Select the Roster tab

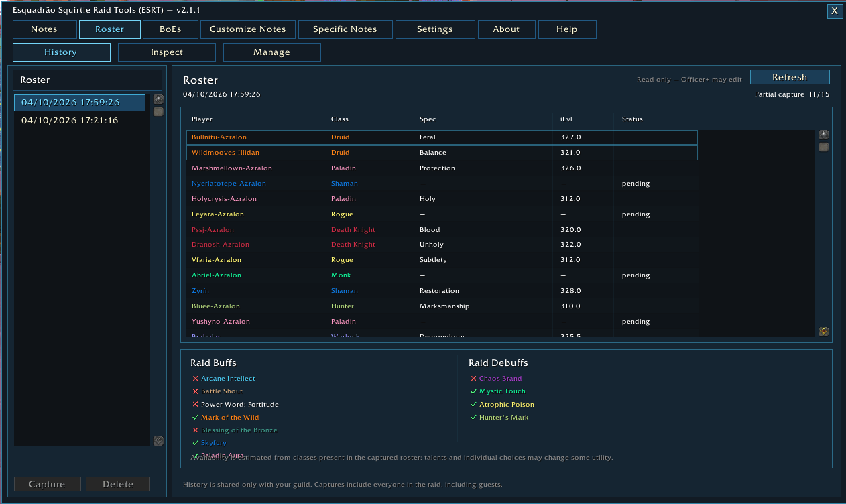pos(110,29)
